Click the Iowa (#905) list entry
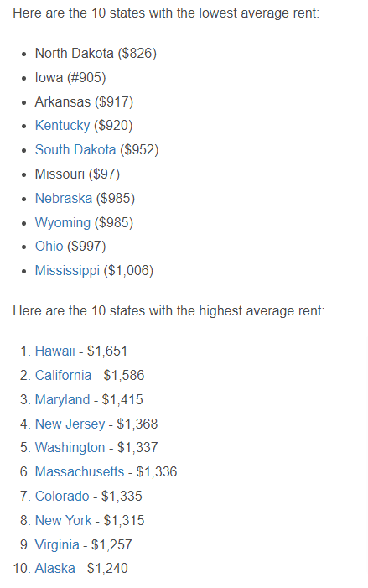The image size is (368, 588). click(70, 78)
